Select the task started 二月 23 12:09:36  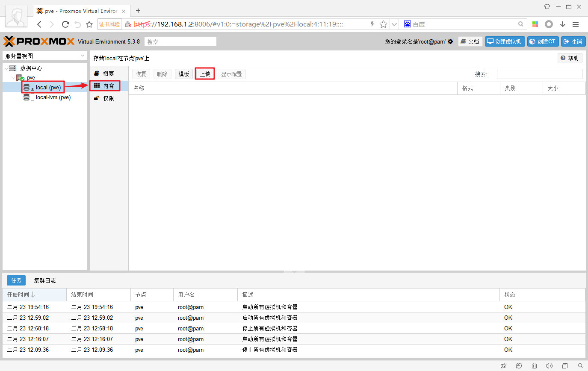[x=294, y=350]
